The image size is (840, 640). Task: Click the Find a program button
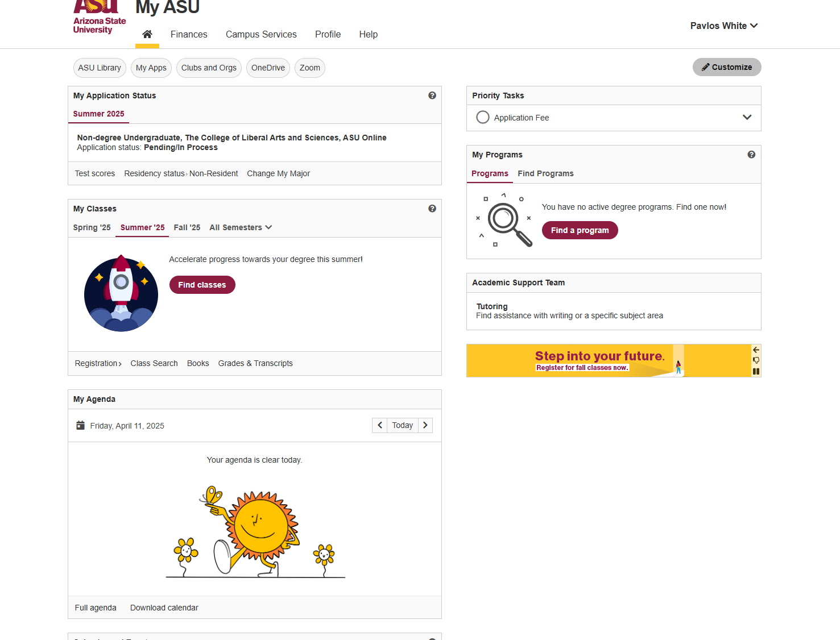point(580,230)
